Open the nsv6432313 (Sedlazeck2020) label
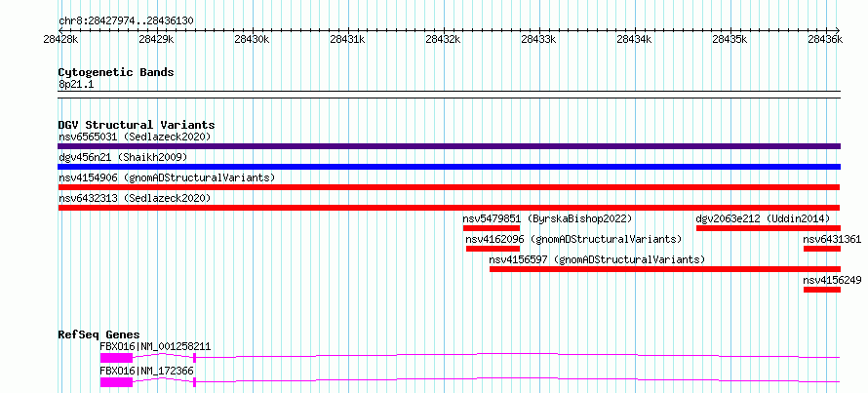 (135, 198)
